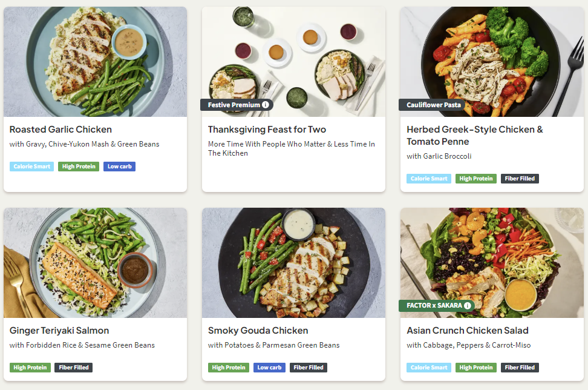
Task: Click the Roasted Garlic Chicken title
Action: click(60, 130)
